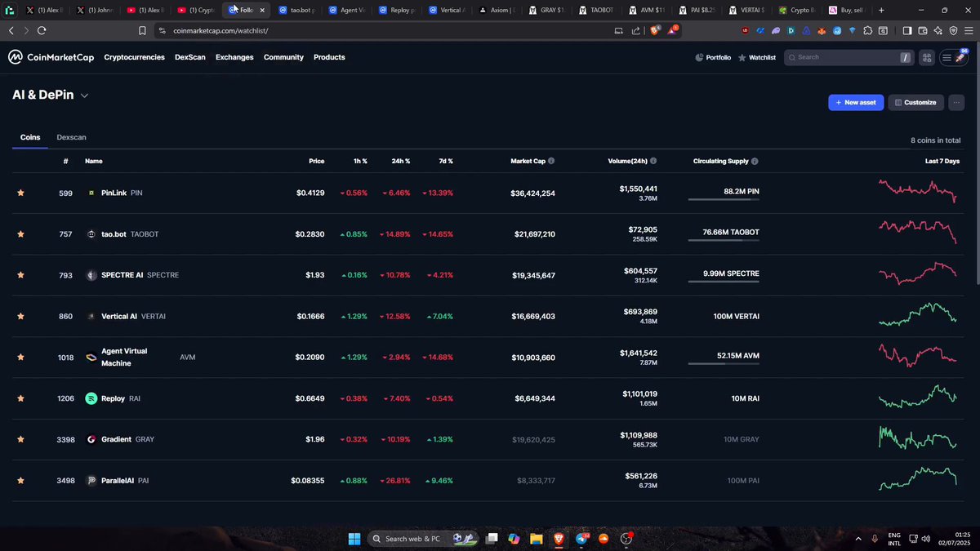980x551 pixels.
Task: Open File Explorer from the taskbar
Action: click(536, 539)
